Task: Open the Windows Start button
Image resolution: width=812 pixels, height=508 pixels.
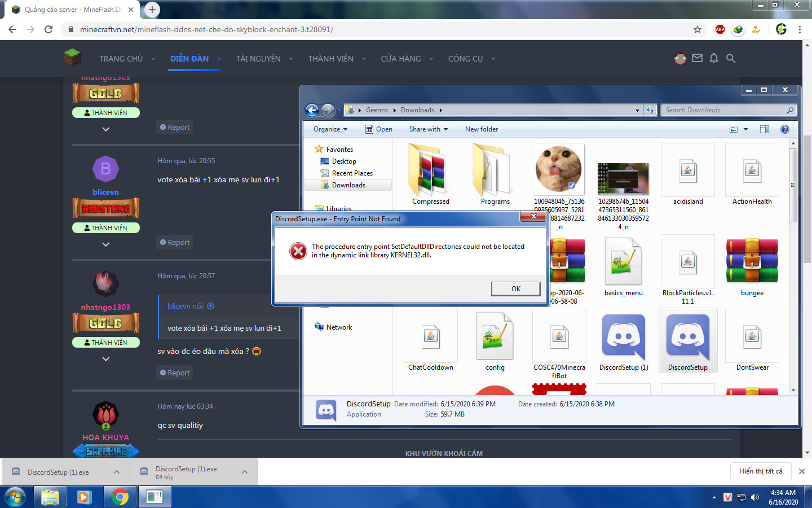Action: pos(15,497)
